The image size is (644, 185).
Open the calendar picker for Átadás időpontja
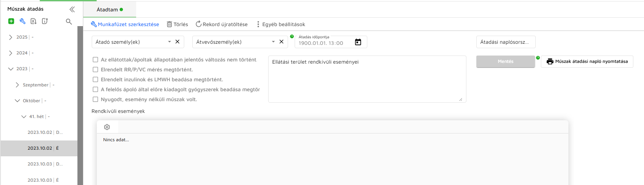(358, 42)
